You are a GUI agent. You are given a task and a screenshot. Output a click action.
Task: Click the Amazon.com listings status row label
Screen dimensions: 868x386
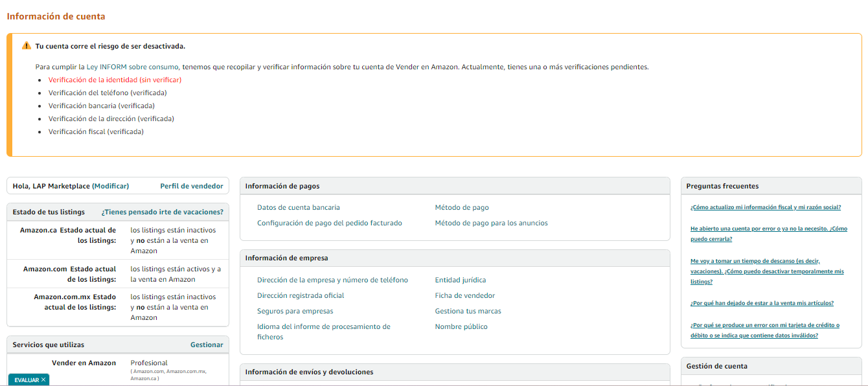pyautogui.click(x=70, y=274)
